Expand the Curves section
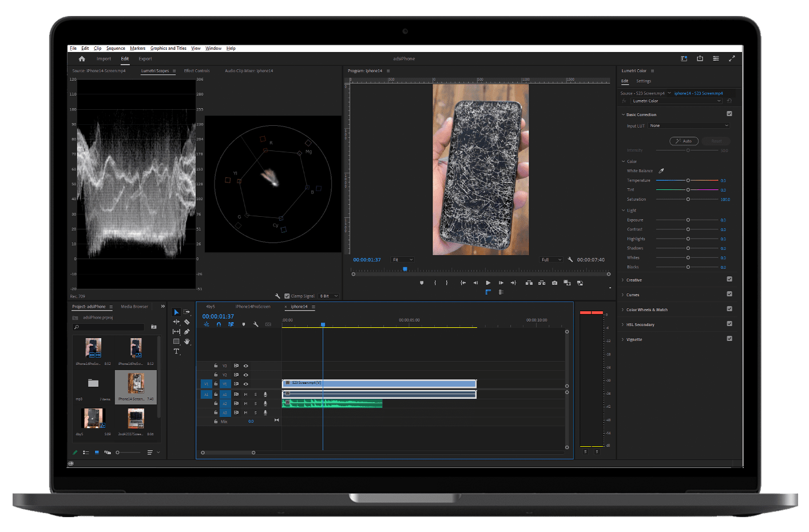 point(623,295)
